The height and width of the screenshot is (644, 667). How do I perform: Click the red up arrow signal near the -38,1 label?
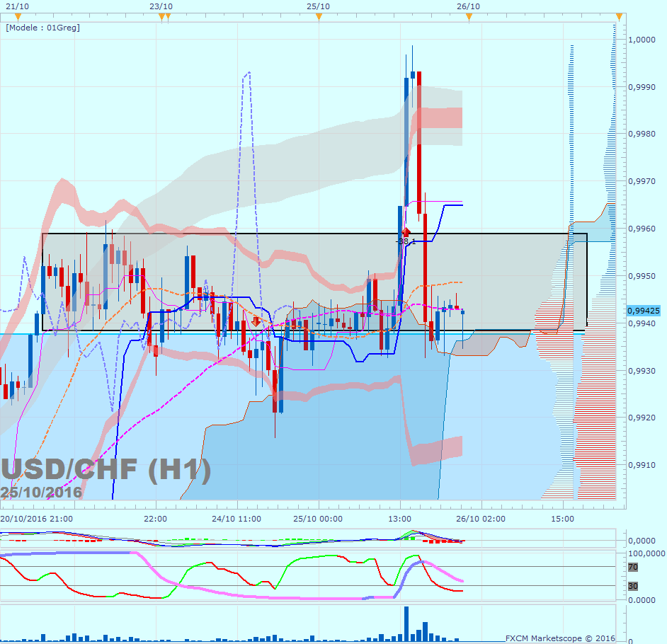point(406,232)
